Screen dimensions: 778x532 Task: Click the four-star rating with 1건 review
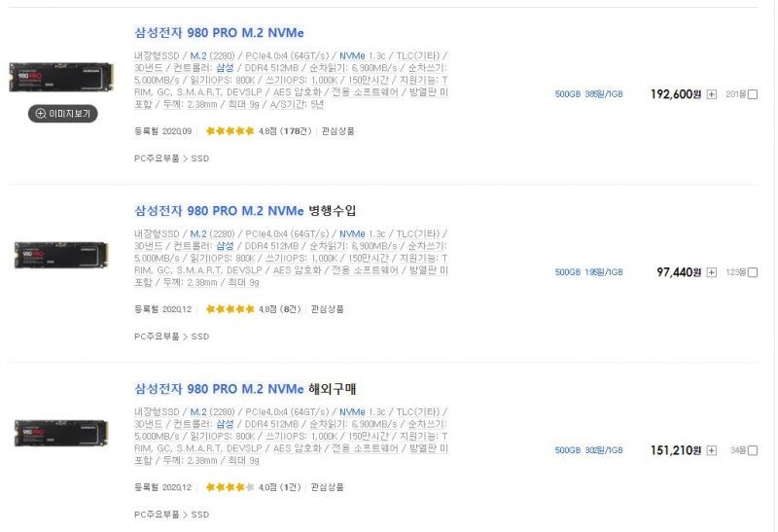(230, 487)
